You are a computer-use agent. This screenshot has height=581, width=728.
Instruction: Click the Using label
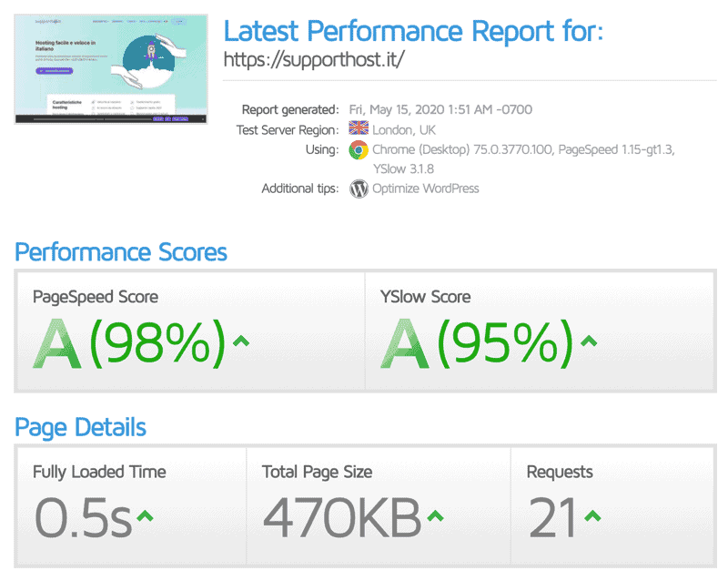(322, 149)
